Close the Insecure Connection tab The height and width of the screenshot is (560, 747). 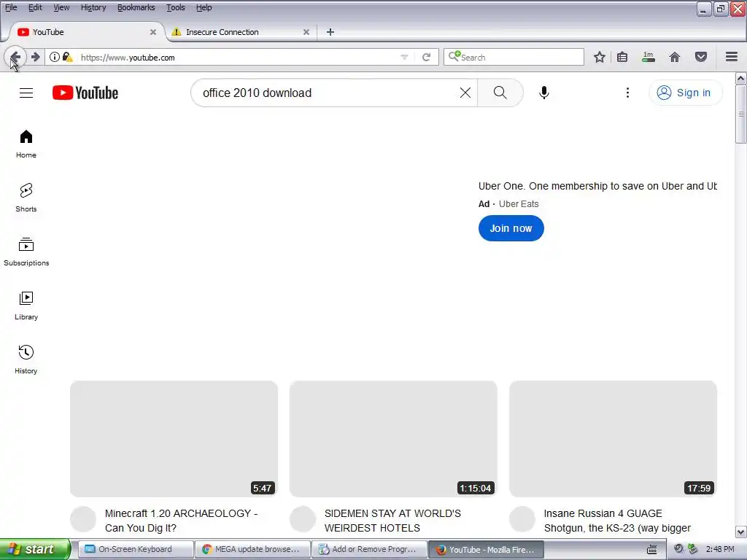pyautogui.click(x=306, y=32)
